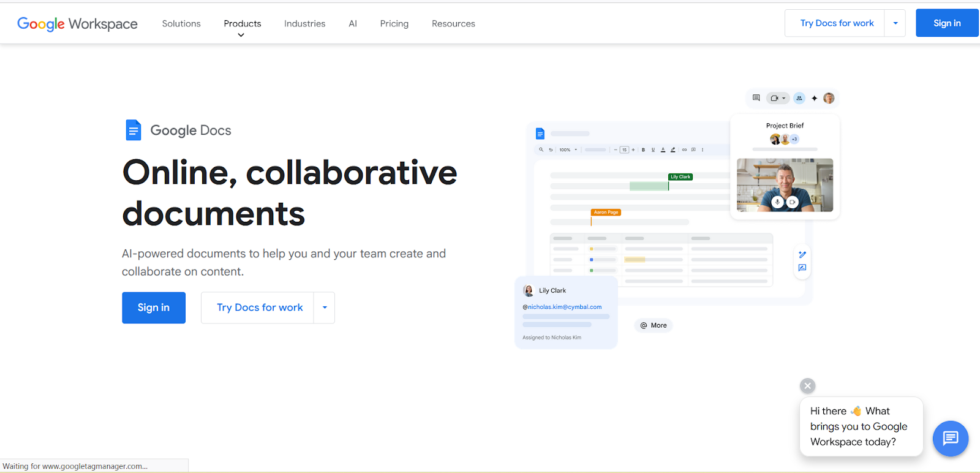Click the 'Project Brief' title text

point(785,126)
